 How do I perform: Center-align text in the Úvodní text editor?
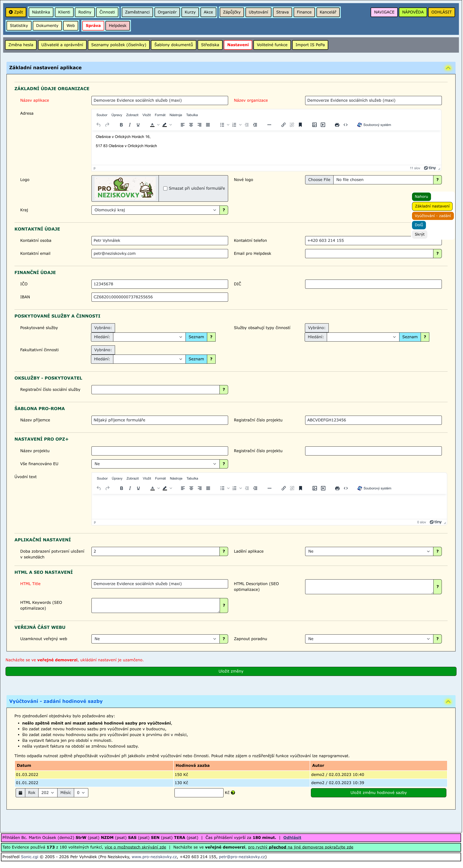191,488
